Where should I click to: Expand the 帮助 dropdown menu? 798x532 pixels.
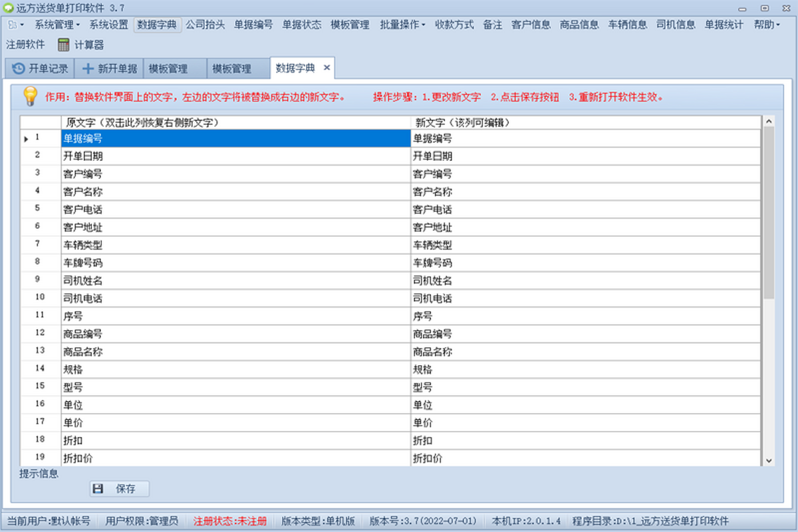click(x=767, y=25)
